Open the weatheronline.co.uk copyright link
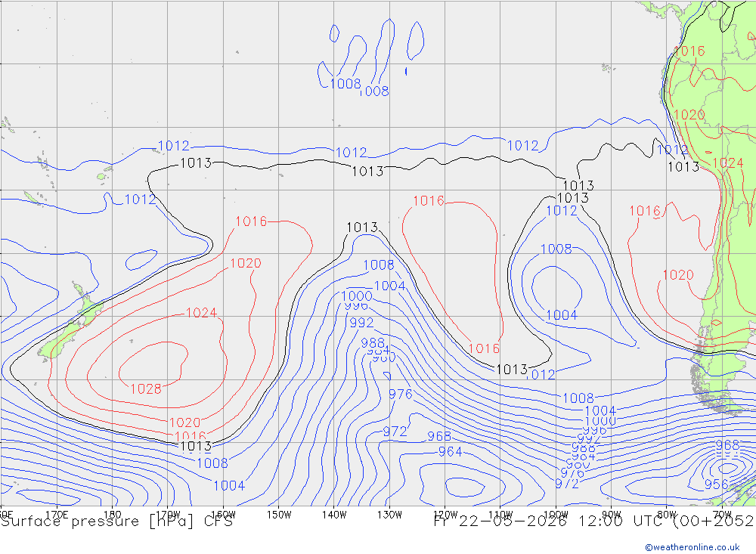The width and height of the screenshot is (756, 554). (x=692, y=546)
